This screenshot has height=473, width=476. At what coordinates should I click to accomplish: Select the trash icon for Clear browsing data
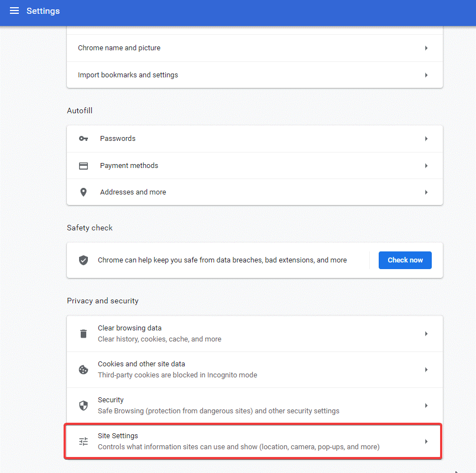(x=83, y=333)
